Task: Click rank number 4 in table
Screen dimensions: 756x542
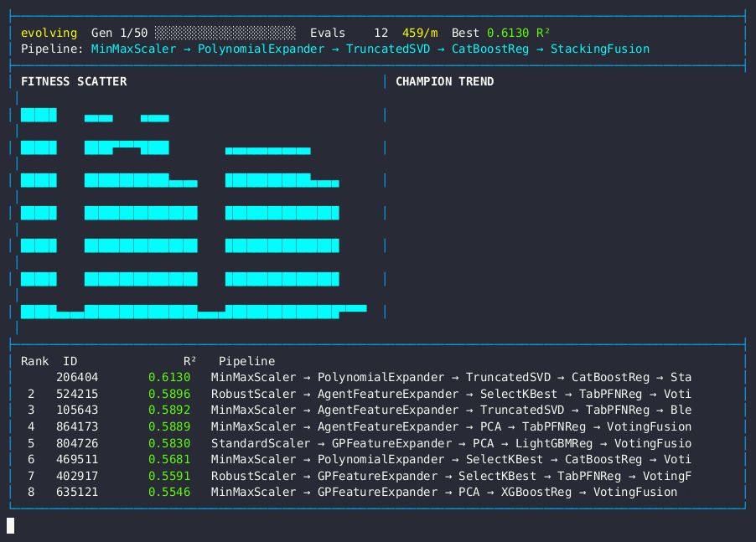Action: pyautogui.click(x=31, y=427)
